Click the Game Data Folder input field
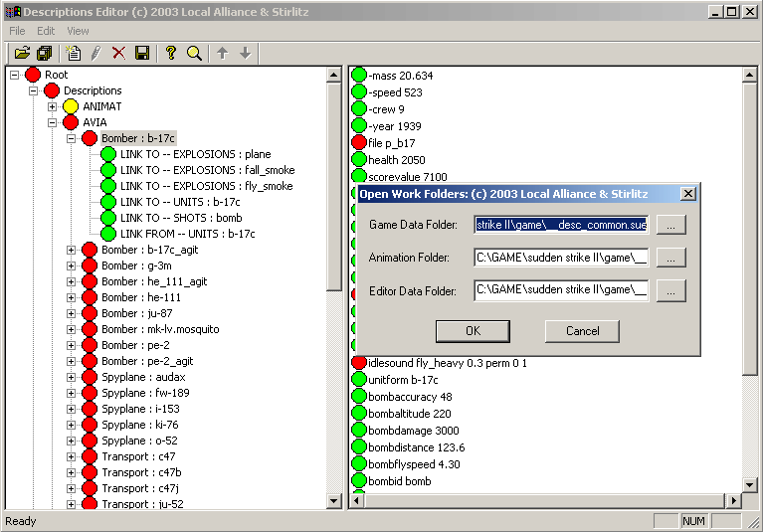The width and height of the screenshot is (763, 532). [561, 225]
